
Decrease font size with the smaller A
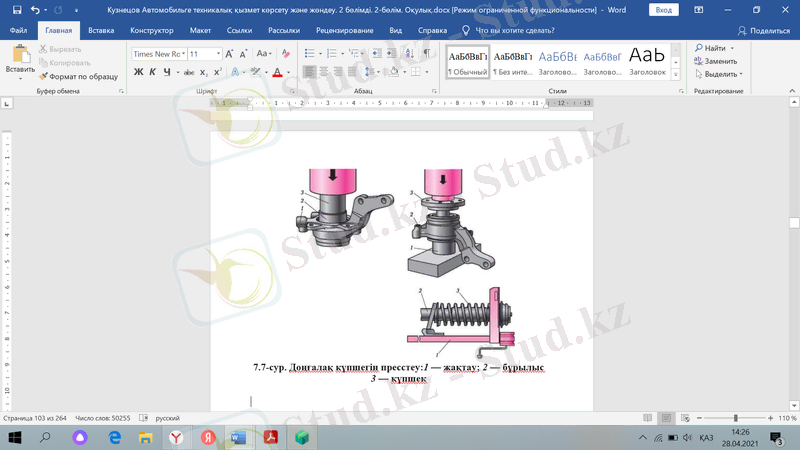click(x=243, y=54)
